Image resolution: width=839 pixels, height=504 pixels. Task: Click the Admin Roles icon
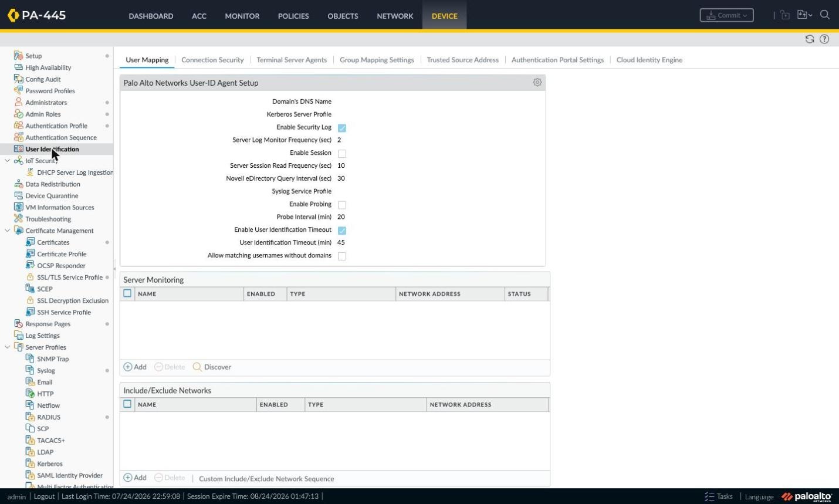point(18,114)
